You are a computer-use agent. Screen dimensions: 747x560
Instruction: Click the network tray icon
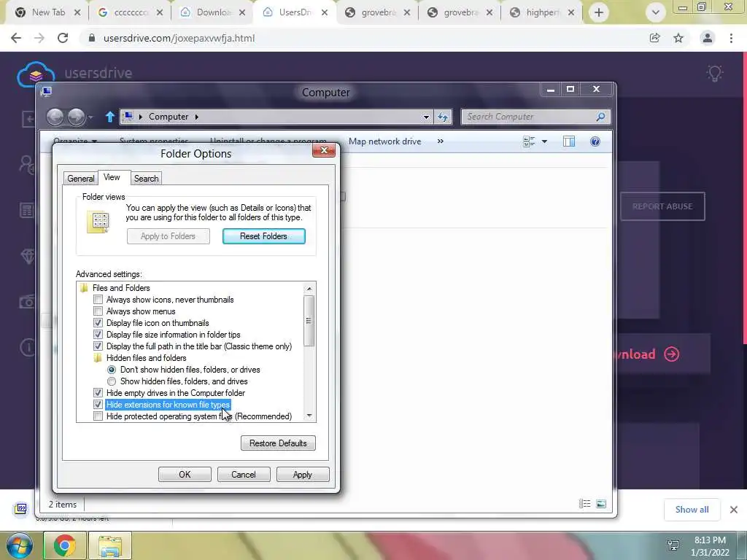pos(673,545)
